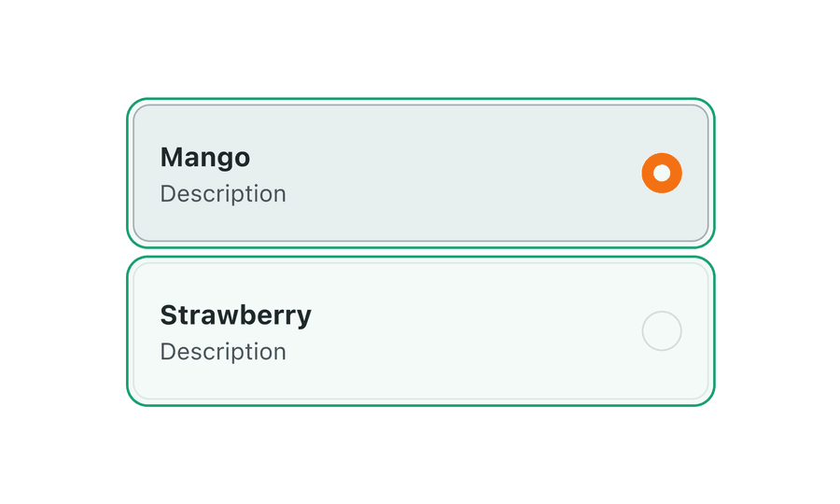This screenshot has height=504, width=840.
Task: Switch the selection to Strawberry
Action: coord(662,331)
